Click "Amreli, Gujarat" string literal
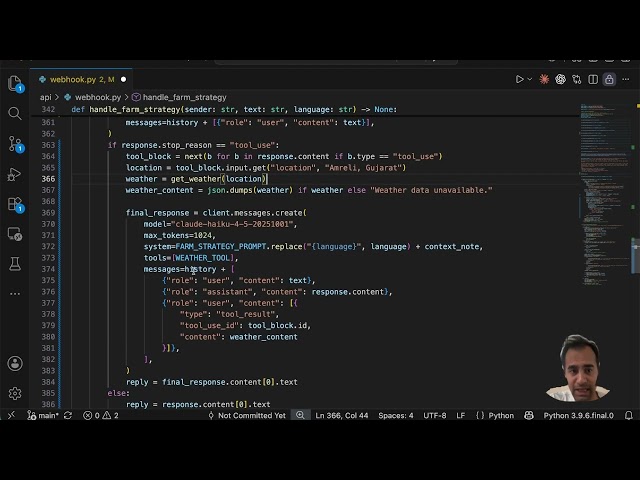 click(x=363, y=168)
